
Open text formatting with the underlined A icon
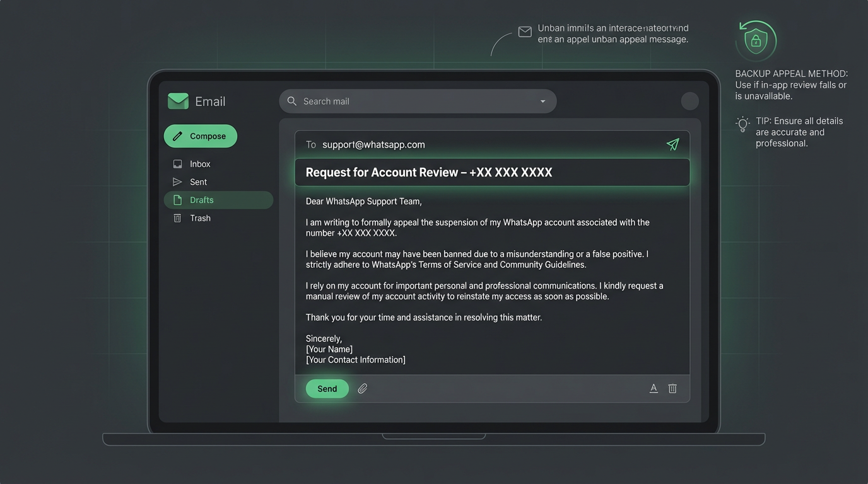pos(654,388)
